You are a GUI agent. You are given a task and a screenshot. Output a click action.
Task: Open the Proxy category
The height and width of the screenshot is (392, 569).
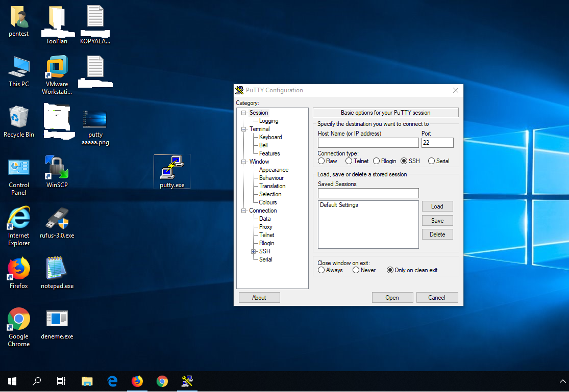(x=266, y=227)
